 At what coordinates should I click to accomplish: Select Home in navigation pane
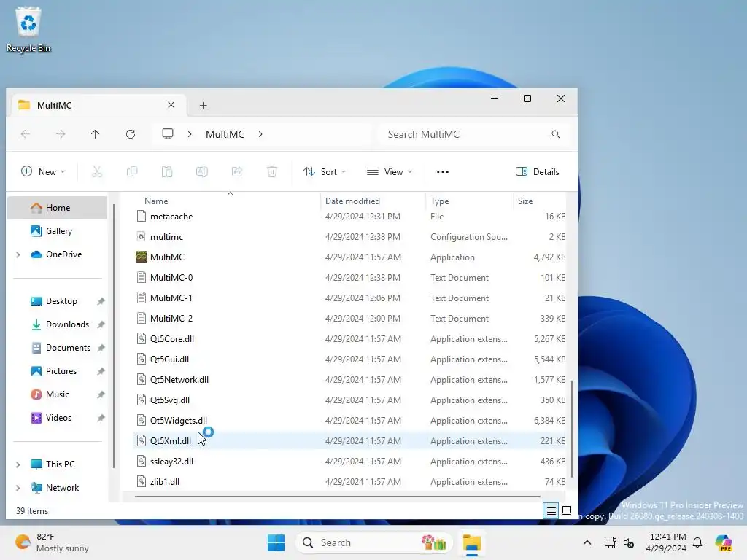[x=57, y=208]
